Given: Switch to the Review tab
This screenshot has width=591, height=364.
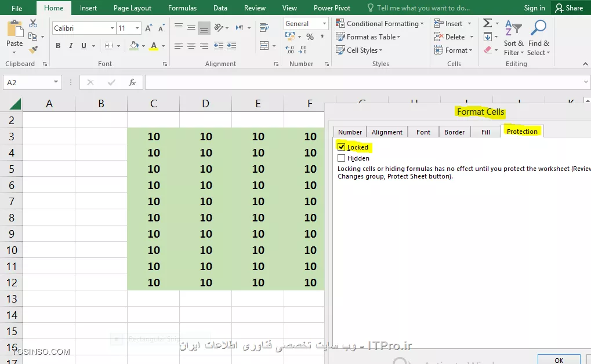Looking at the screenshot, I should pyautogui.click(x=255, y=8).
